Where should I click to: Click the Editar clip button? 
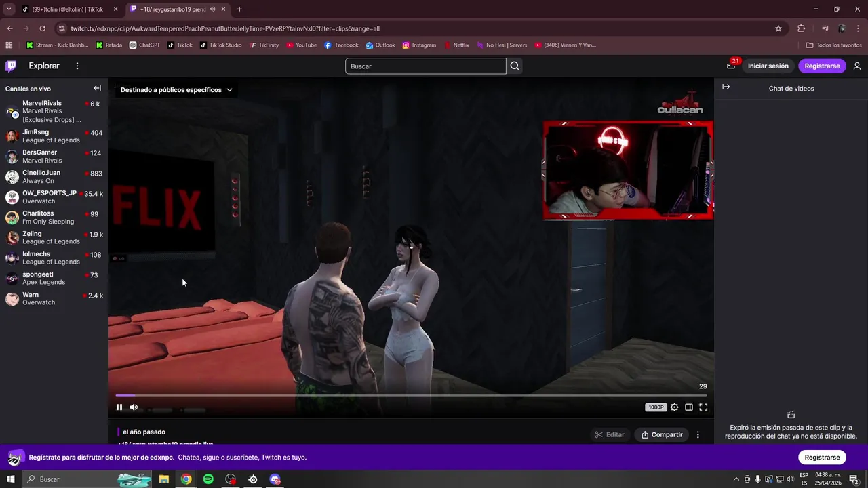[609, 434]
